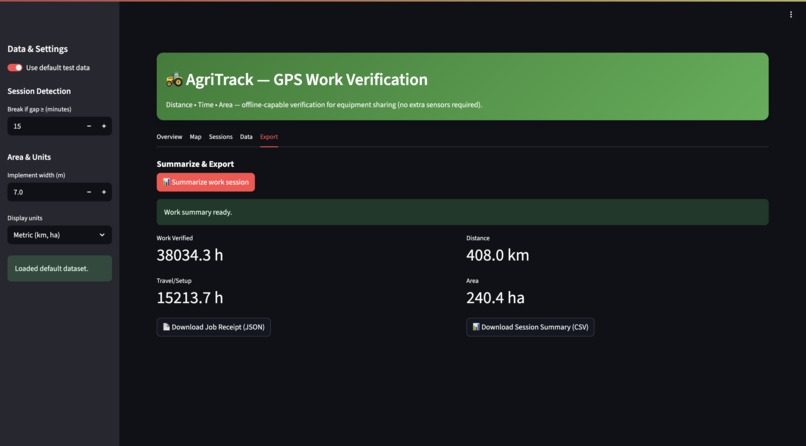This screenshot has width=806, height=446.
Task: Click the Area & Units heading
Action: pos(29,157)
